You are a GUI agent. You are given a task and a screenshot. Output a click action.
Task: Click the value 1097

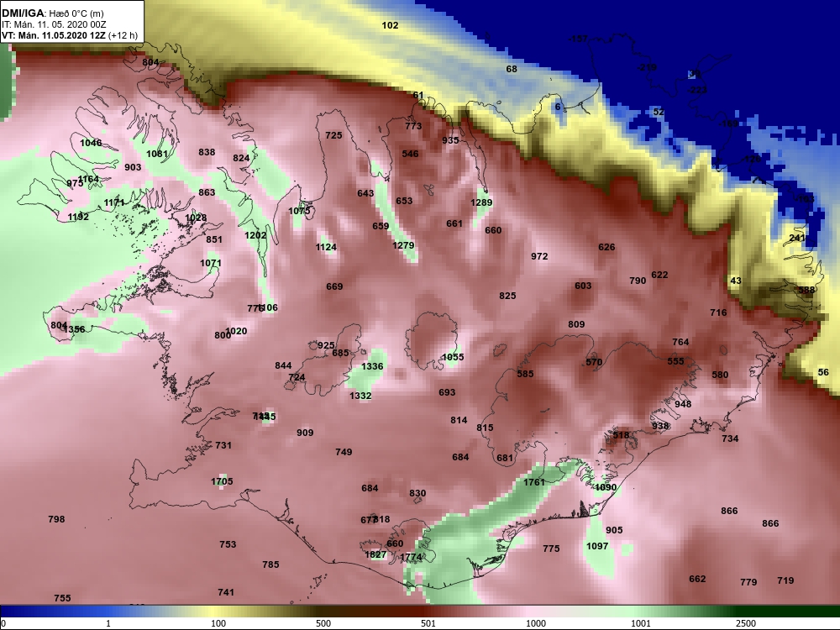click(x=597, y=546)
